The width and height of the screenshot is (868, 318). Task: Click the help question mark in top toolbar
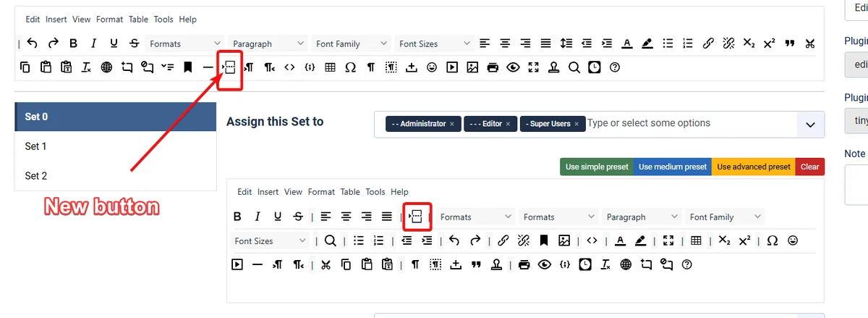click(615, 67)
